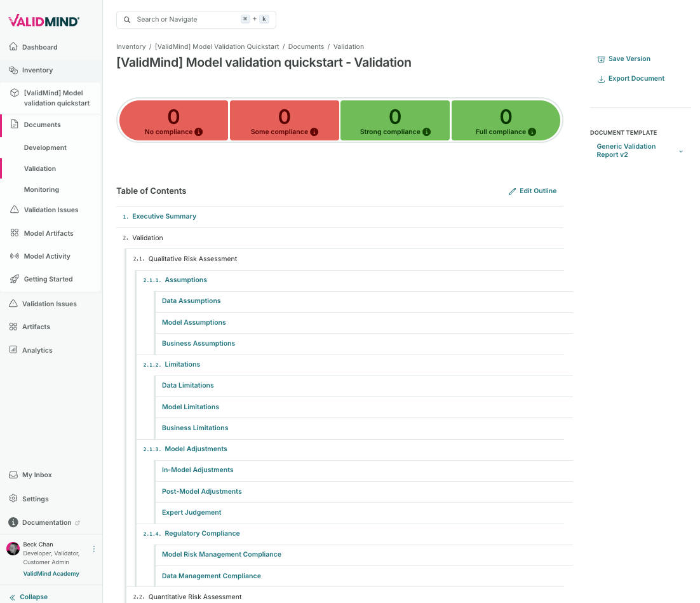
Task: Click the Edit Outline pencil icon
Action: tap(512, 191)
